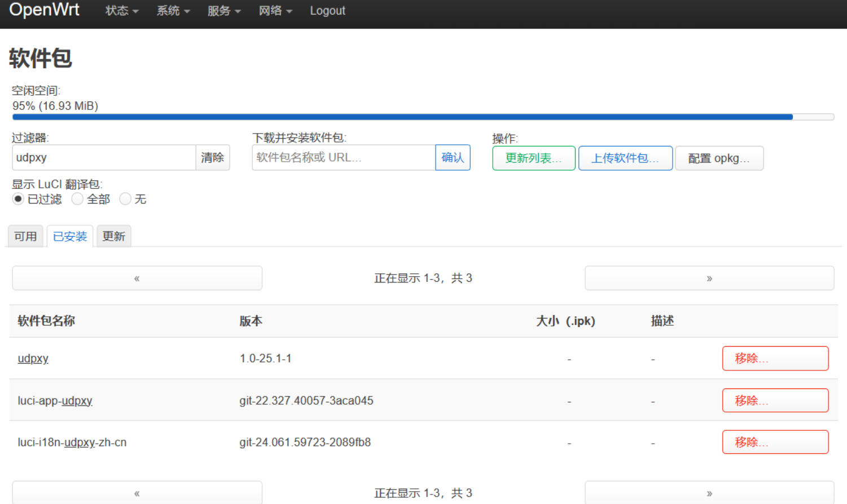This screenshot has width=847, height=504.
Task: Click the 大小 (.ipk) column header
Action: coord(565,321)
